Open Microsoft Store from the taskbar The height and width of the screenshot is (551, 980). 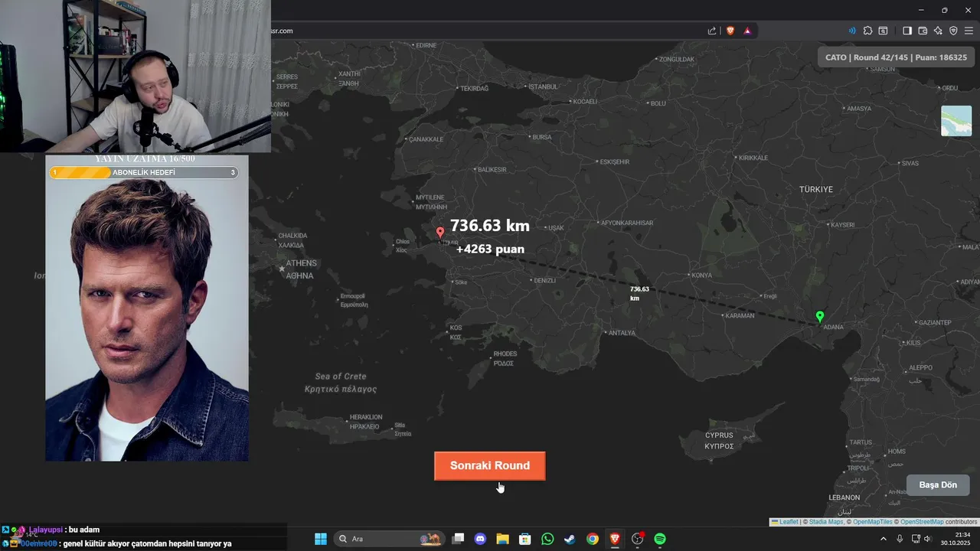[x=525, y=539]
